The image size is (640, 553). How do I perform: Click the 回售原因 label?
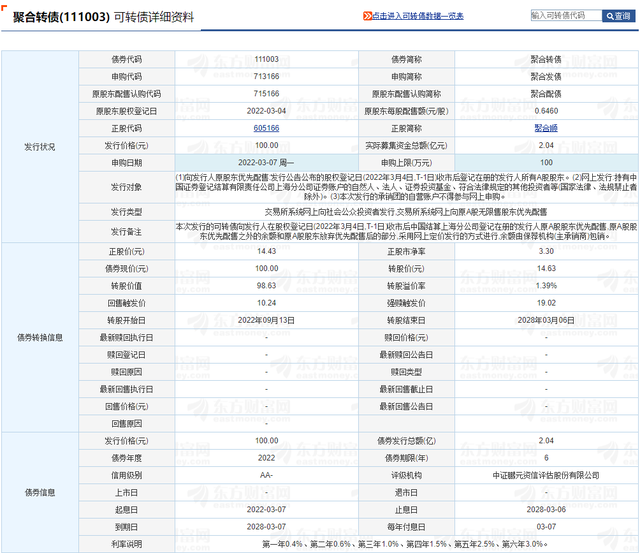tap(127, 423)
